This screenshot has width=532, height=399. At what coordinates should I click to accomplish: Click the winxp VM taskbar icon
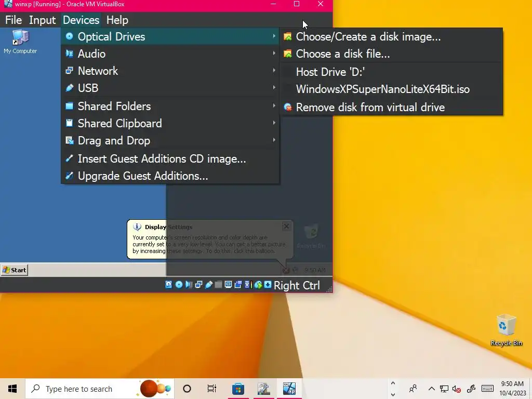[x=289, y=389]
